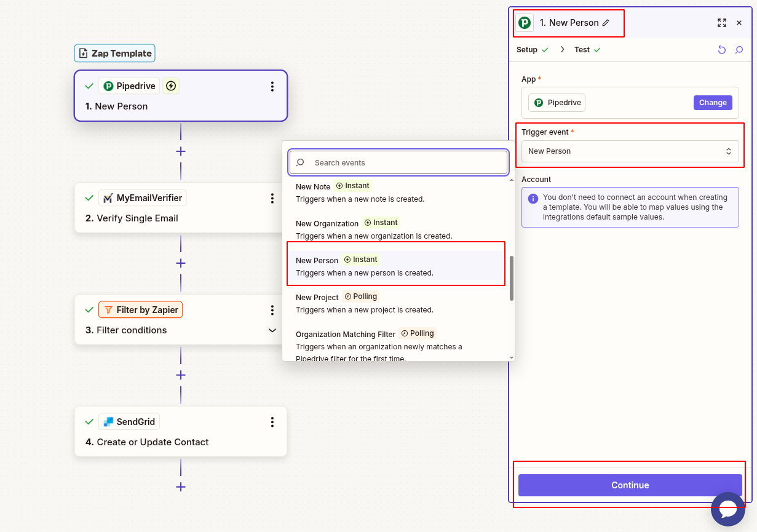Screen dimensions: 757x532
Task: Click the Search events input field
Action: pos(398,162)
